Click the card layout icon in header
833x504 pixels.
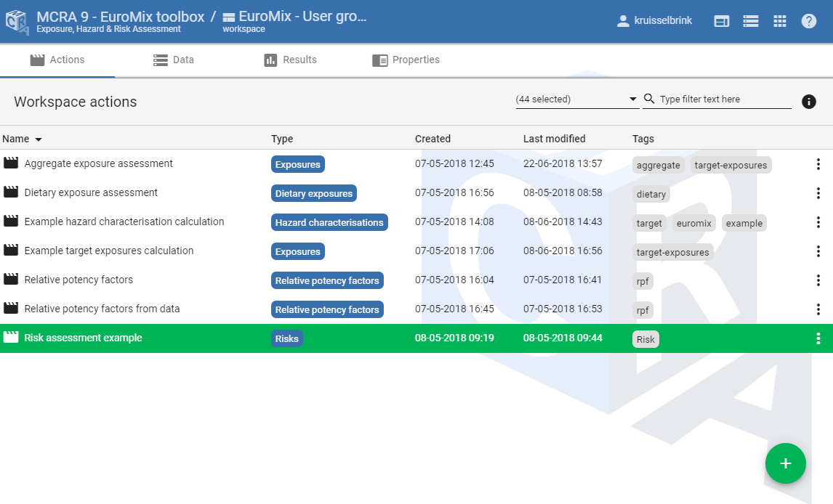tap(722, 20)
